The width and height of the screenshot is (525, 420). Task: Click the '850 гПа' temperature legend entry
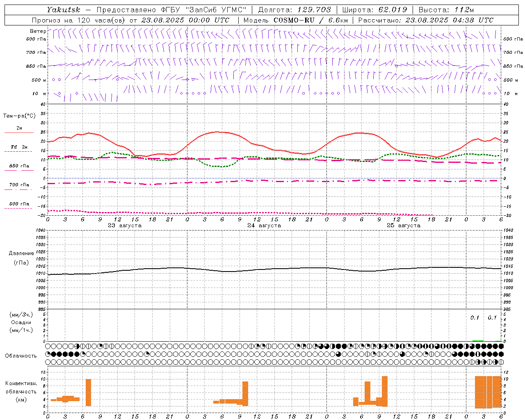(x=19, y=166)
